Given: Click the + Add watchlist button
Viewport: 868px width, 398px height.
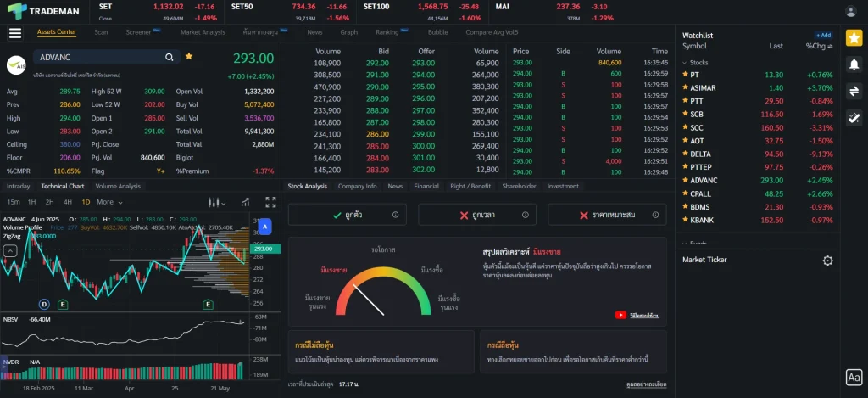Looking at the screenshot, I should (x=823, y=36).
